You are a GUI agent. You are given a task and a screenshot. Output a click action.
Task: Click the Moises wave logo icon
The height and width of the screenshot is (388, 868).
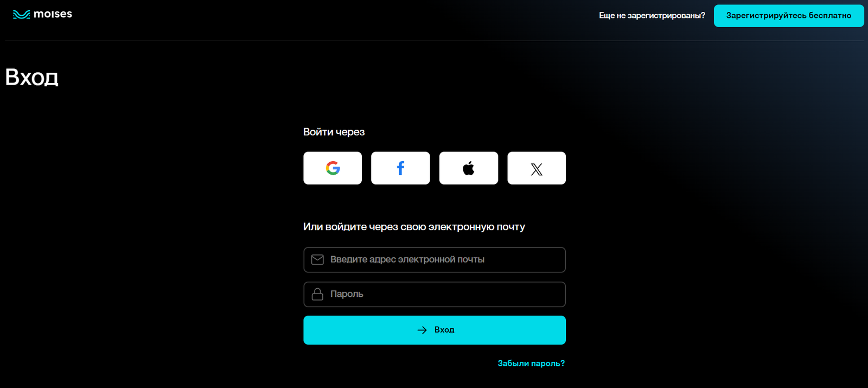(x=21, y=15)
